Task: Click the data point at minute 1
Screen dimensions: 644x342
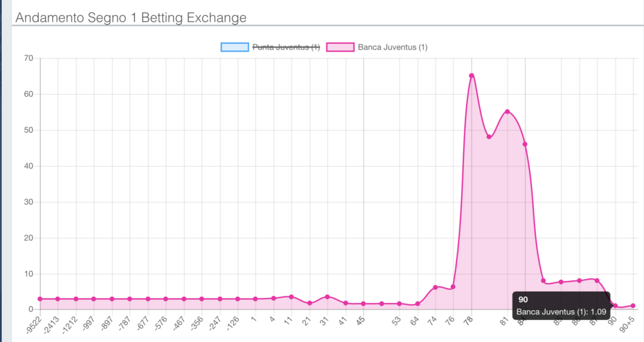Action: [255, 299]
